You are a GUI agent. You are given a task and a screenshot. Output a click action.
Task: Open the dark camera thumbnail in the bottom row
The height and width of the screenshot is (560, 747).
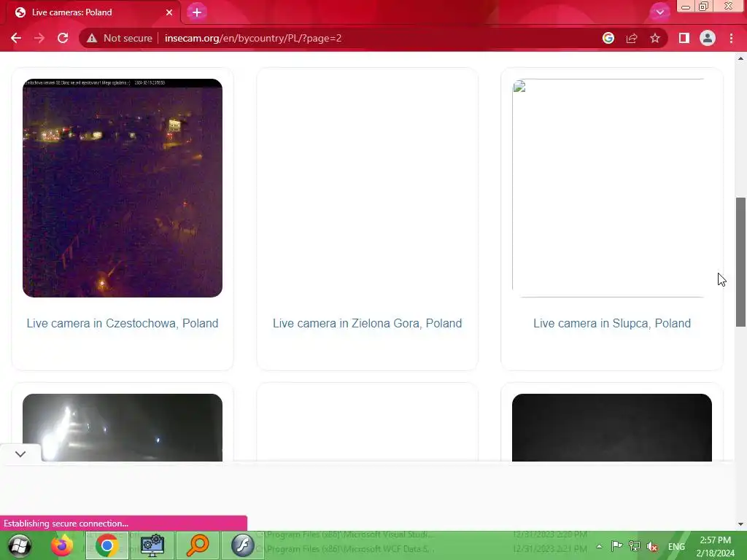click(612, 427)
